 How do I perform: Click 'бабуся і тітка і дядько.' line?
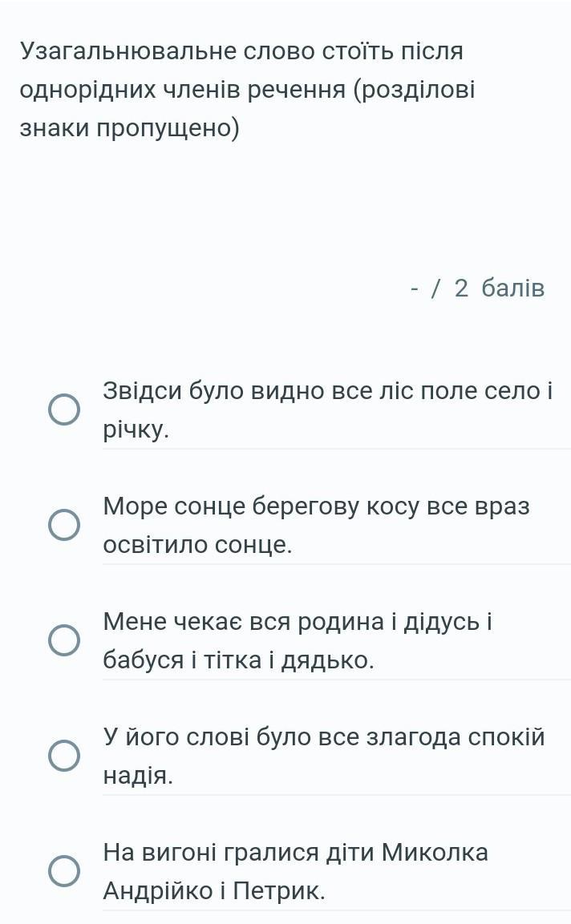click(x=238, y=660)
